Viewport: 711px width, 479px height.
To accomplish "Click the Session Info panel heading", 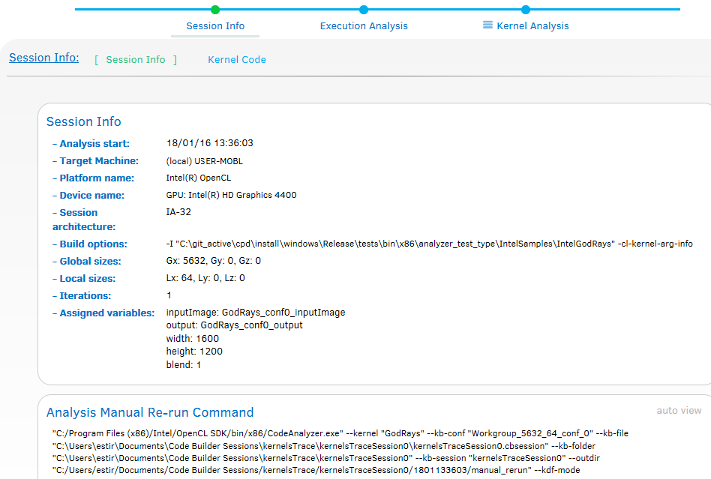I will (84, 121).
